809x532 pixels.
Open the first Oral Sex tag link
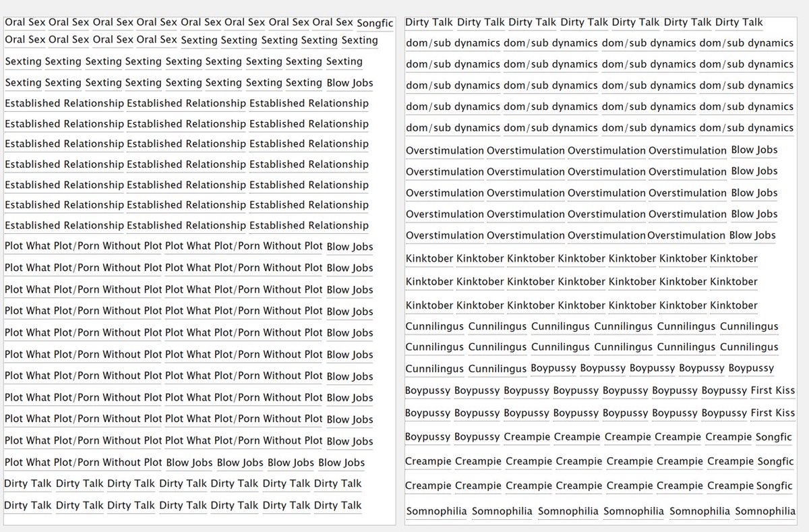[25, 22]
